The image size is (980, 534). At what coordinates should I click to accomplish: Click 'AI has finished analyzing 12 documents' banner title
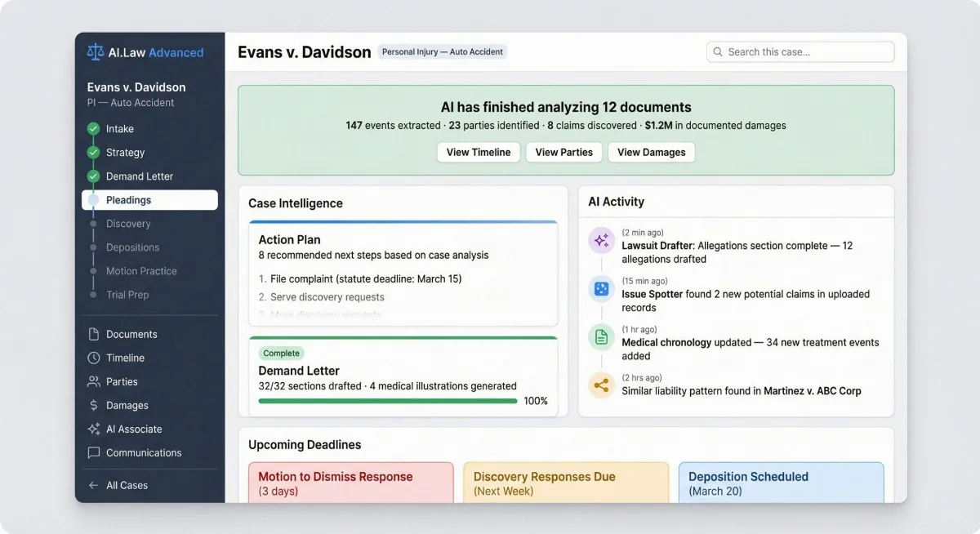[x=566, y=107]
